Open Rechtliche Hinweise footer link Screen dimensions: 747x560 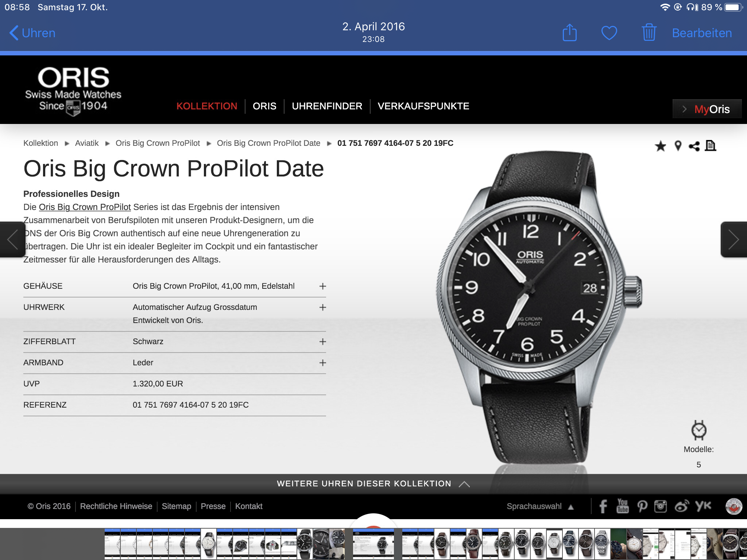pyautogui.click(x=116, y=506)
